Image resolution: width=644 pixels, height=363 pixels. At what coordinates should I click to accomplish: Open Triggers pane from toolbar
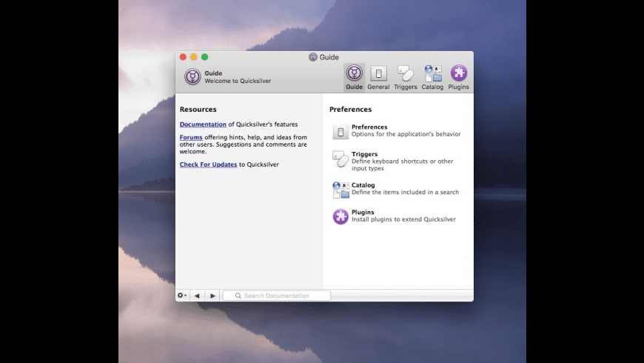coord(406,77)
